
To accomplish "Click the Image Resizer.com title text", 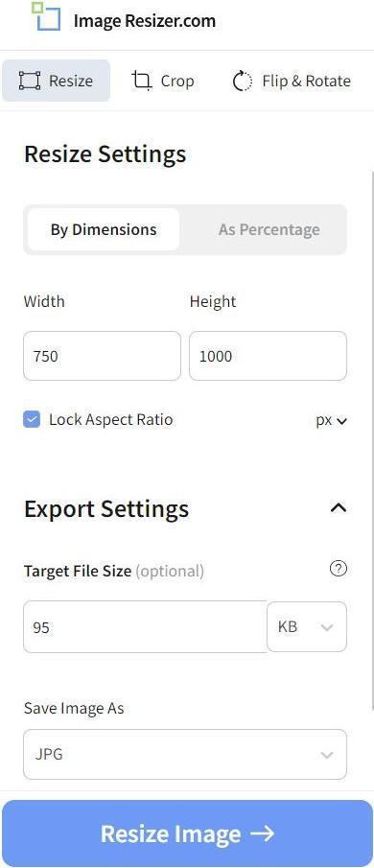I will (x=145, y=21).
